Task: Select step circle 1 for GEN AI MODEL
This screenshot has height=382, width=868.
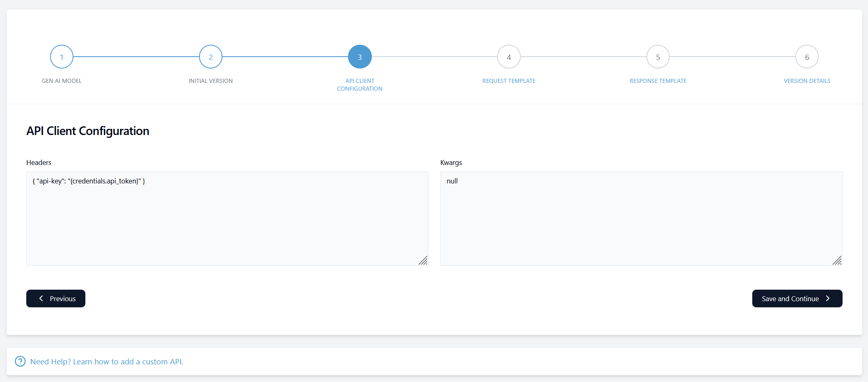Action: pyautogui.click(x=61, y=57)
